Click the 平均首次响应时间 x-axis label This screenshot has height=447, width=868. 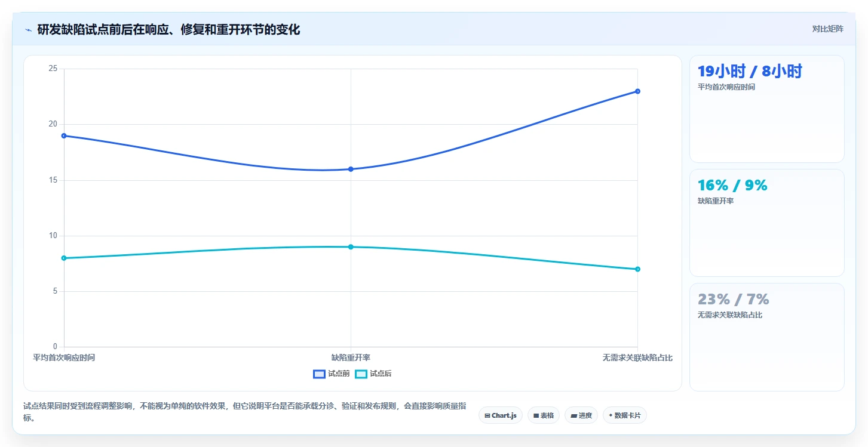(64, 357)
